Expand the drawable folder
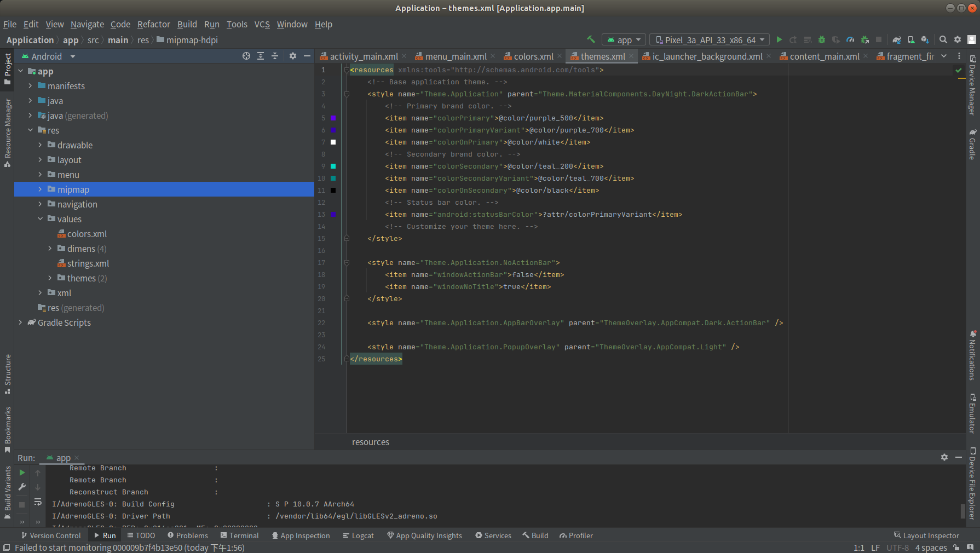980x553 pixels. click(40, 145)
